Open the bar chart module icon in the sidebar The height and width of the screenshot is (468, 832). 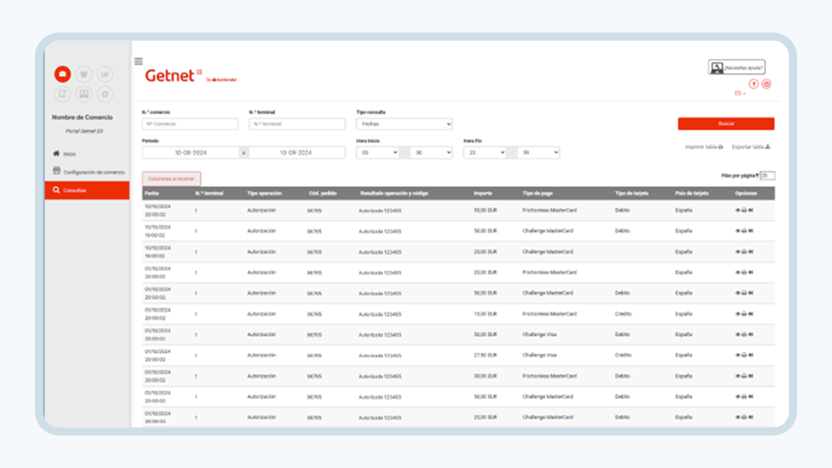(x=105, y=74)
